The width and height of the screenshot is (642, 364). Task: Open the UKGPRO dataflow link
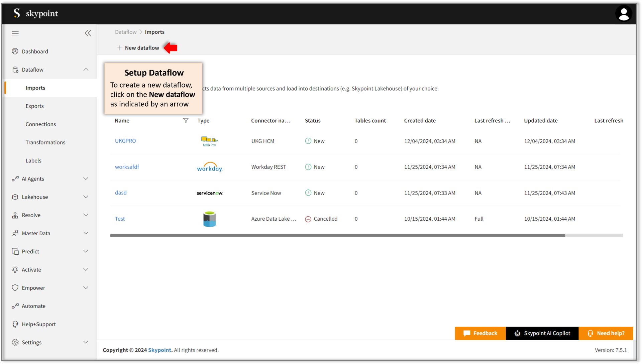coord(125,141)
